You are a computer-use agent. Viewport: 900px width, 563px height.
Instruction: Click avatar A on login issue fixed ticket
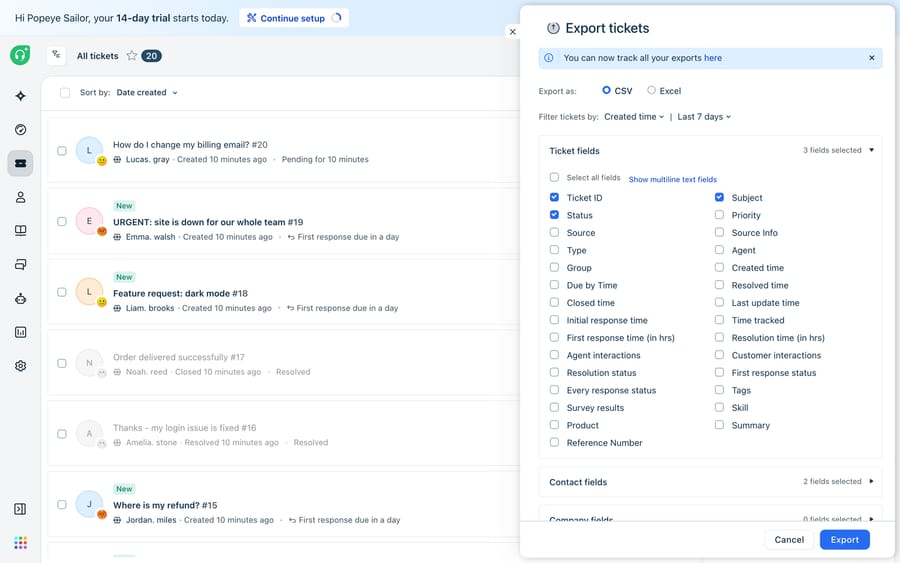[x=89, y=433]
